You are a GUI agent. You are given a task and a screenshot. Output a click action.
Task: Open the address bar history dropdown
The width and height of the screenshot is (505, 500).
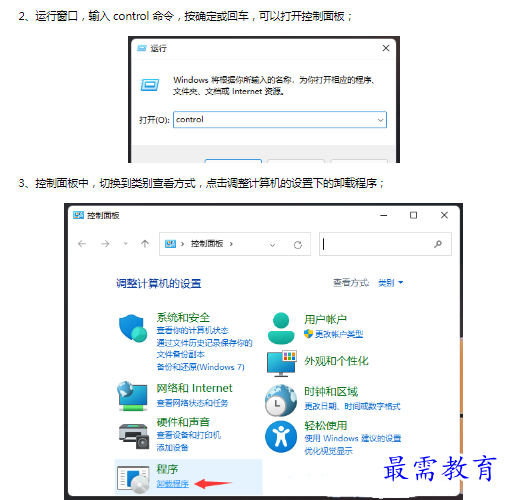[272, 245]
